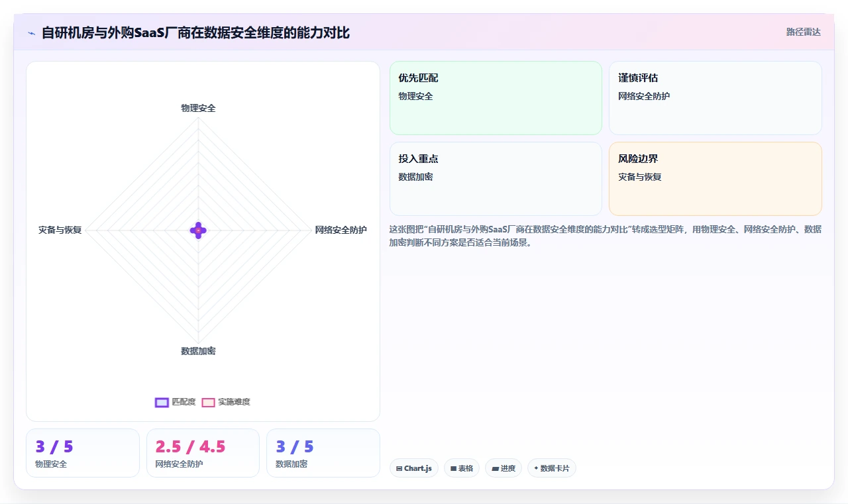The height and width of the screenshot is (504, 848).
Task: Toggle the 匹配度 legend item
Action: pos(176,402)
